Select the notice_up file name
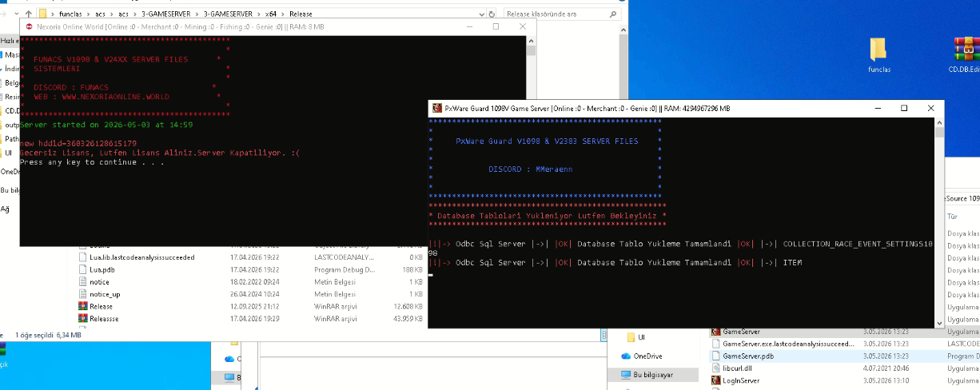Screen dimensions: 980x390 [105, 293]
